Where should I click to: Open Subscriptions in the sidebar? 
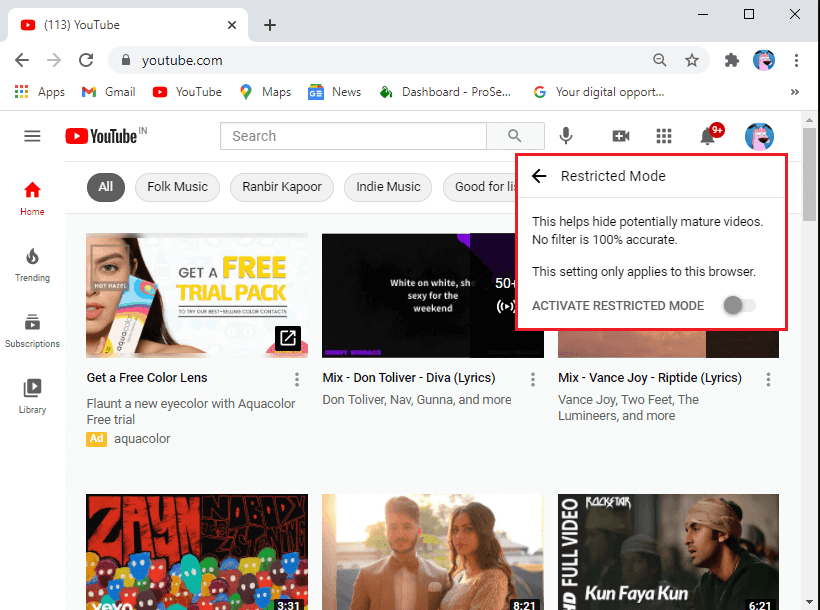point(32,331)
